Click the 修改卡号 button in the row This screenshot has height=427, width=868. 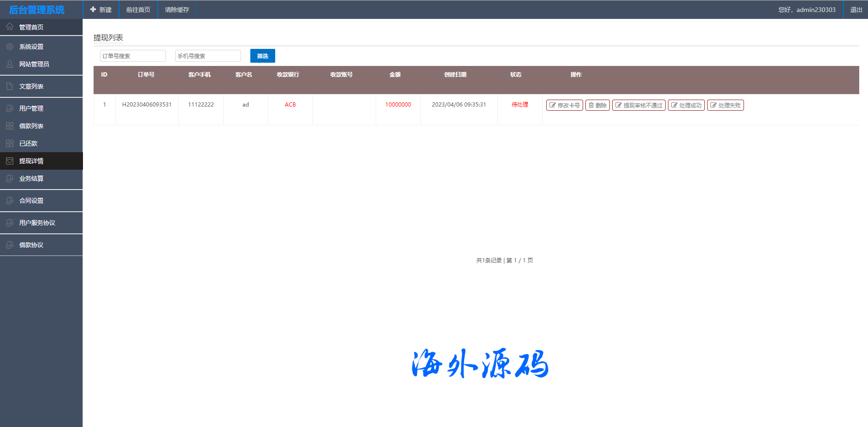564,105
